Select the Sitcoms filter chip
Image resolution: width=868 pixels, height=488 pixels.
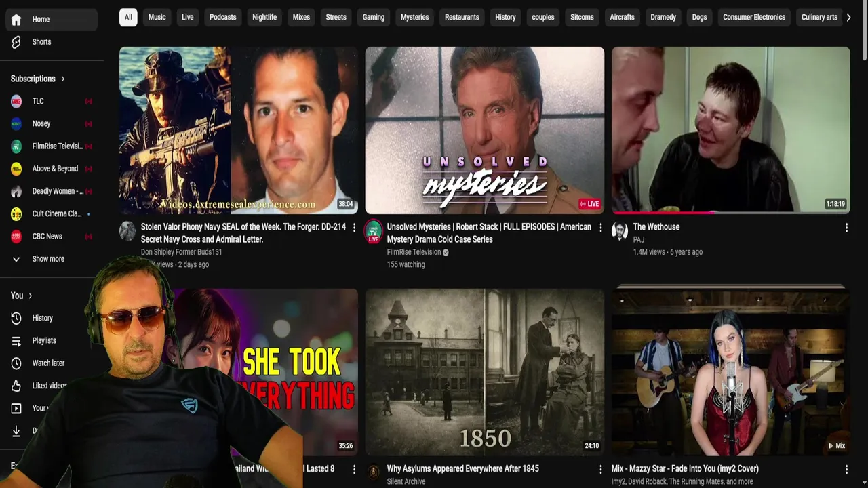point(582,17)
